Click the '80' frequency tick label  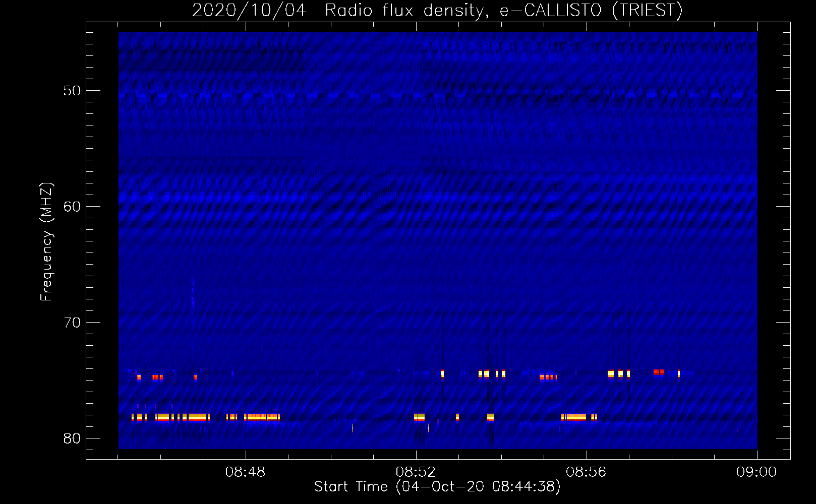pos(72,438)
